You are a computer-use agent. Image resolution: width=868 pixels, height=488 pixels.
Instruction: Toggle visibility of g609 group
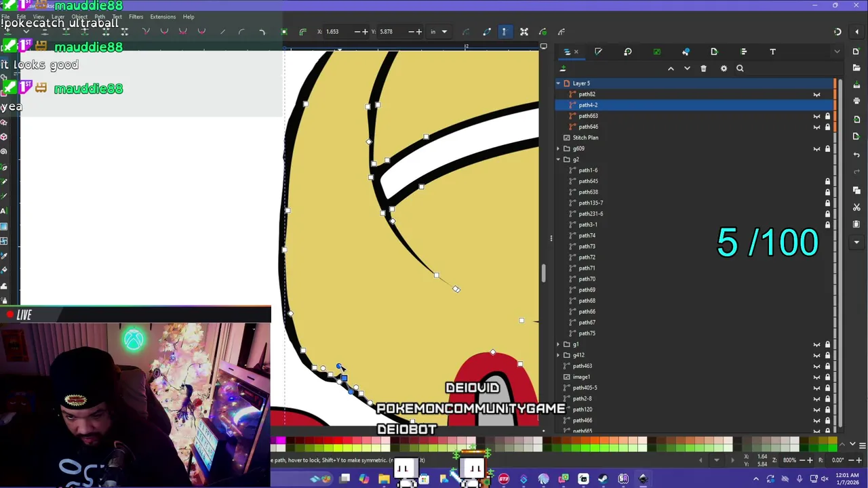click(x=816, y=148)
